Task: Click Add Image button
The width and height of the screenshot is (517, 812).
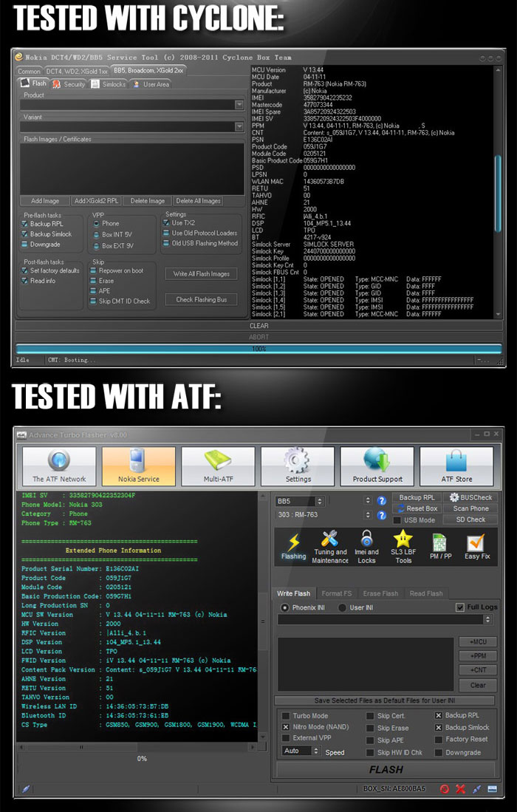Action: (45, 201)
